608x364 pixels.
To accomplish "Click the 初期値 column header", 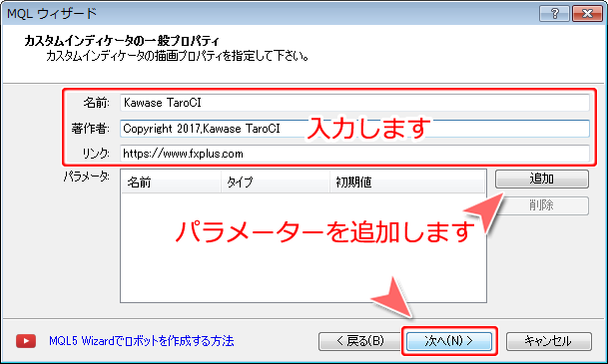I will tap(407, 182).
